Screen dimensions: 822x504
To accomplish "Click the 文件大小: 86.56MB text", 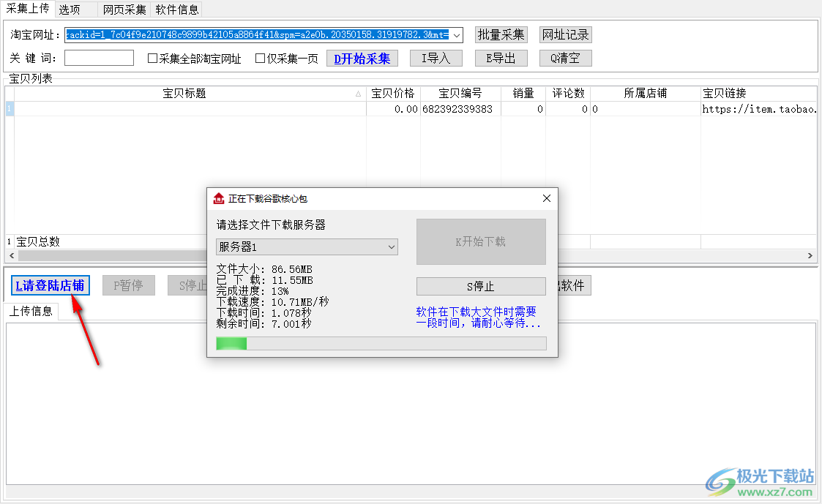I will (x=264, y=269).
